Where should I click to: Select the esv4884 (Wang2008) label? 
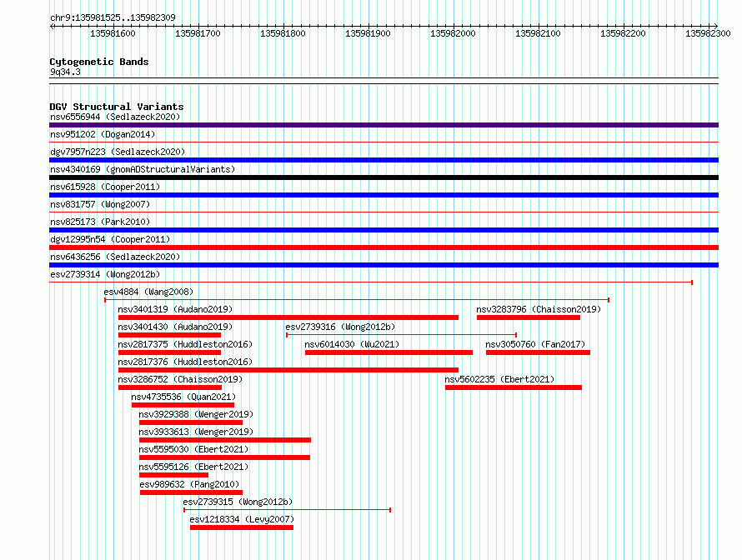coord(148,292)
